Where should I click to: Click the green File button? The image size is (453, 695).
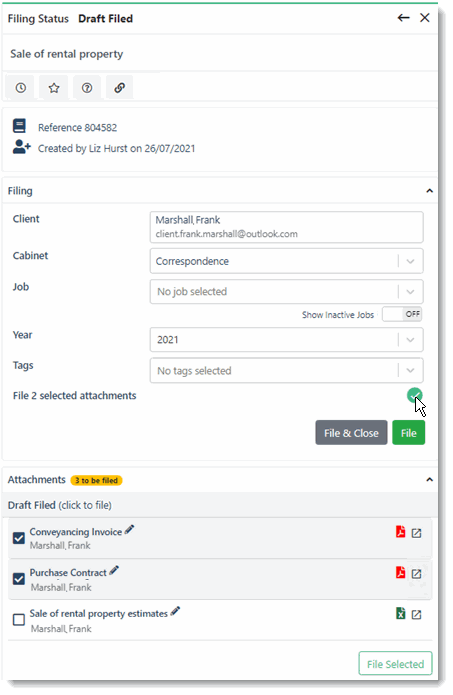tap(408, 433)
